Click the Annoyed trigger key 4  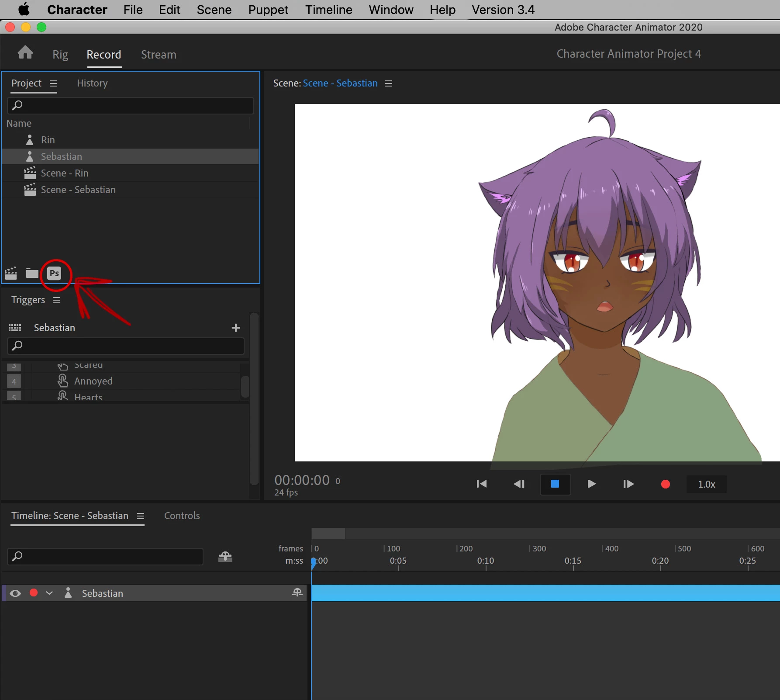point(14,381)
